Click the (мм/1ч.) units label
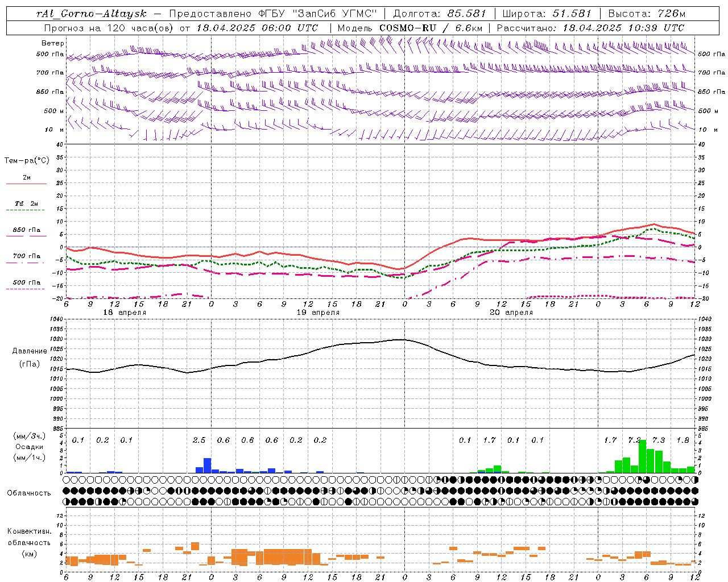This screenshot has width=728, height=582. click(x=30, y=458)
